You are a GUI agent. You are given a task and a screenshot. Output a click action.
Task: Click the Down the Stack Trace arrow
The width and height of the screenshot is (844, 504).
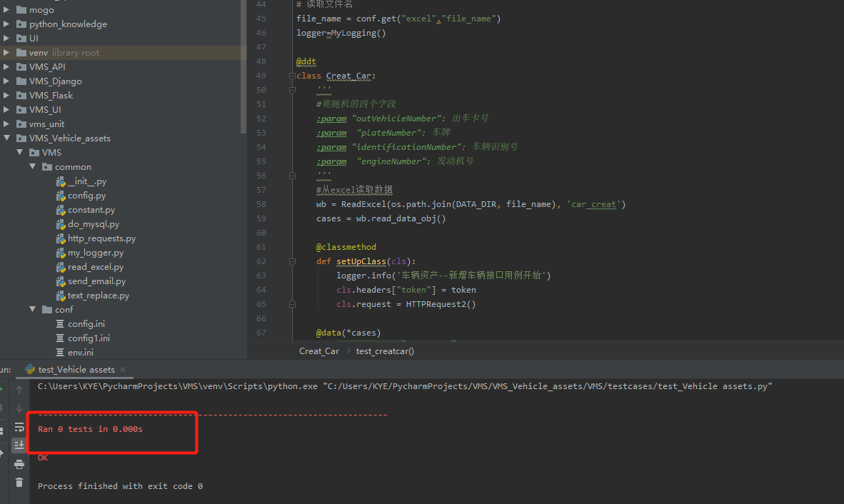click(19, 408)
